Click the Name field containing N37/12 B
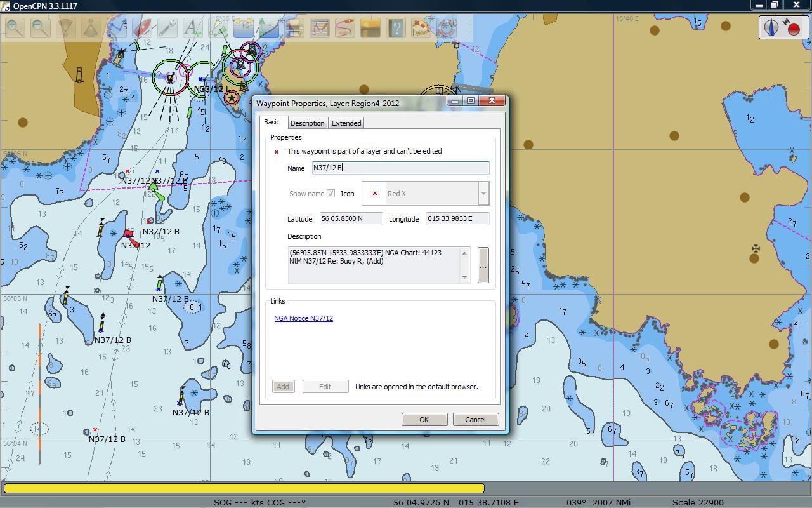Screen dimensions: 812x508 pyautogui.click(x=401, y=168)
